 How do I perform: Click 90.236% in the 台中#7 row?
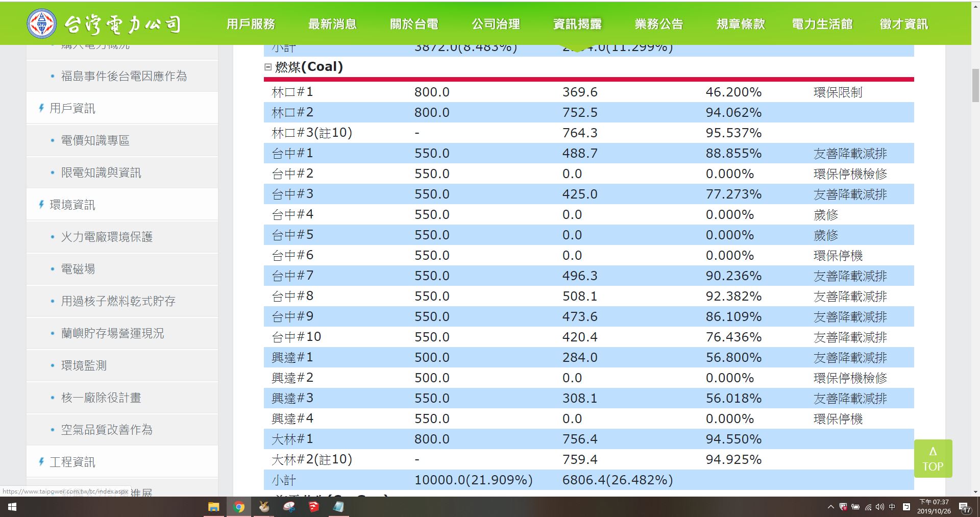pyautogui.click(x=733, y=276)
